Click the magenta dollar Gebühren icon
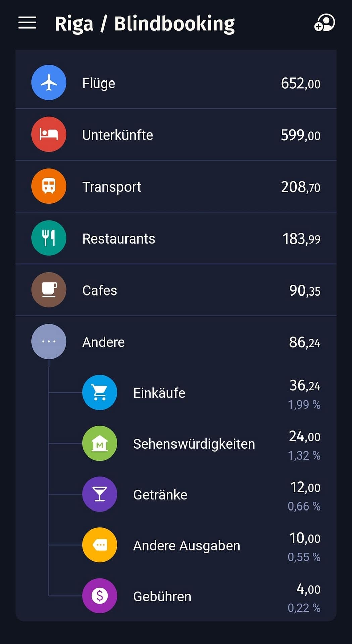Viewport: 352px width, 644px height. 100,596
